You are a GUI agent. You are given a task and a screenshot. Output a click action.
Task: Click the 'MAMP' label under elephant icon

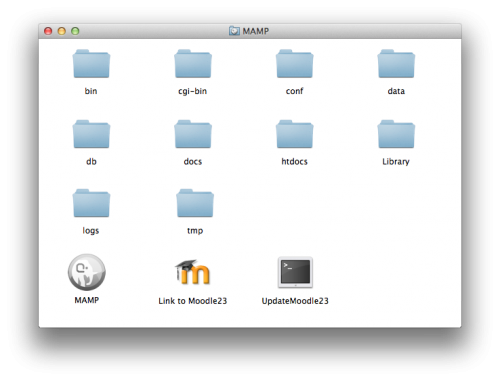(x=87, y=300)
